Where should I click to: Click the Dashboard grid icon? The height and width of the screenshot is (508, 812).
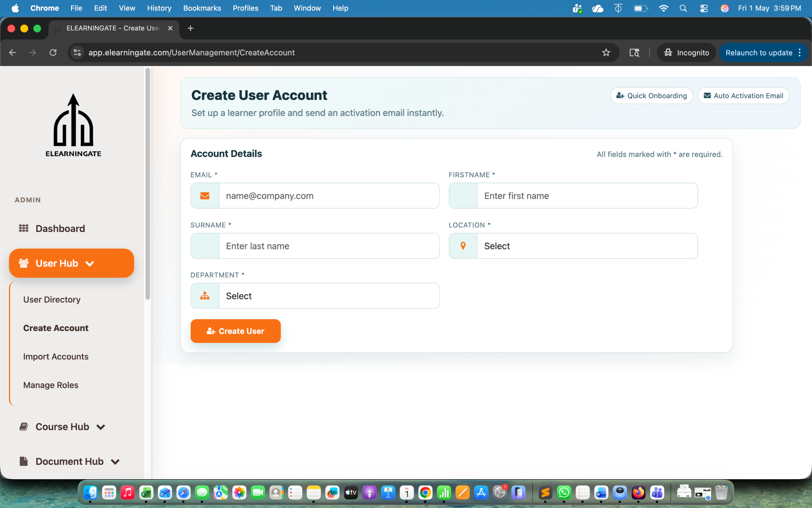pos(24,228)
